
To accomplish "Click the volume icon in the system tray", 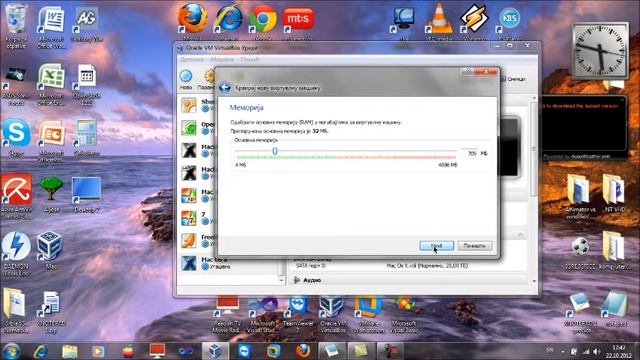I will (x=596, y=351).
